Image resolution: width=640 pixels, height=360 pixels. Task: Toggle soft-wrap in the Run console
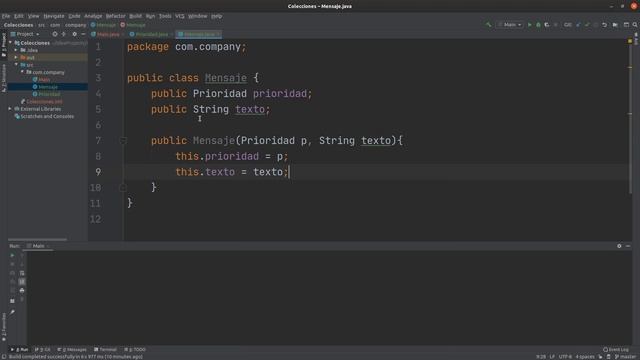click(22, 273)
